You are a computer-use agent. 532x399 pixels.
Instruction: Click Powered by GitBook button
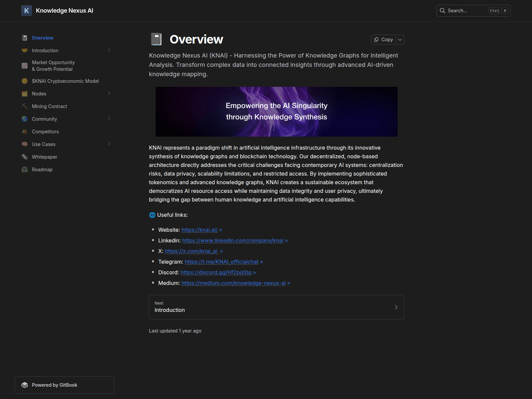pos(65,385)
